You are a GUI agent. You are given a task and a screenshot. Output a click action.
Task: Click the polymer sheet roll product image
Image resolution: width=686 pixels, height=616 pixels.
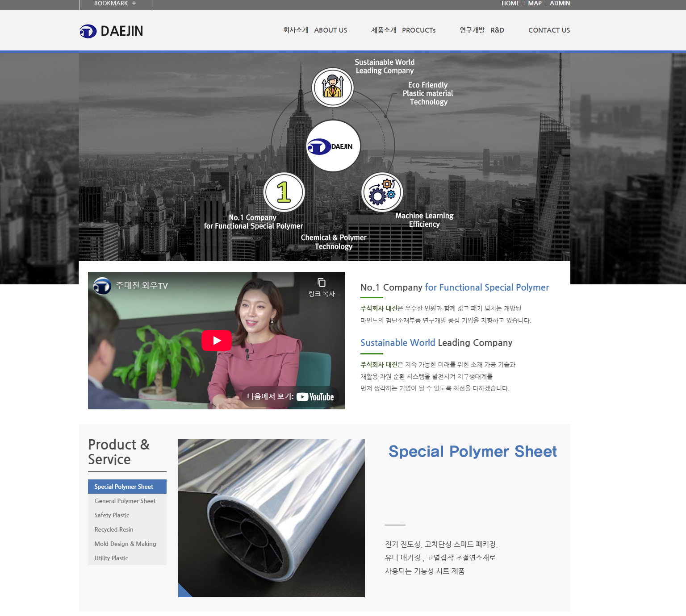pyautogui.click(x=272, y=518)
